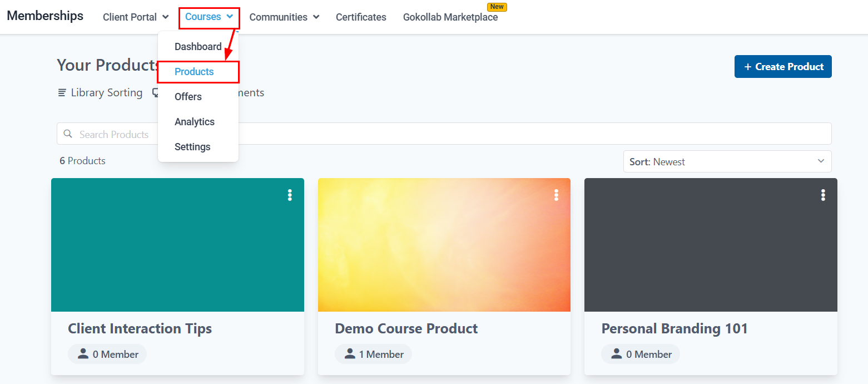The image size is (868, 384).
Task: Click the New badge on Gokollab Marketplace
Action: click(497, 7)
